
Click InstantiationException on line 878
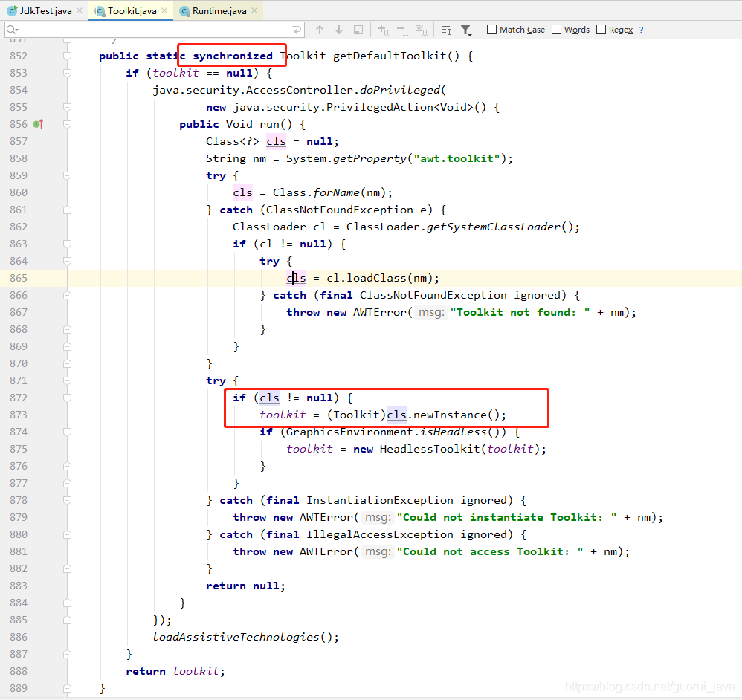click(x=379, y=500)
